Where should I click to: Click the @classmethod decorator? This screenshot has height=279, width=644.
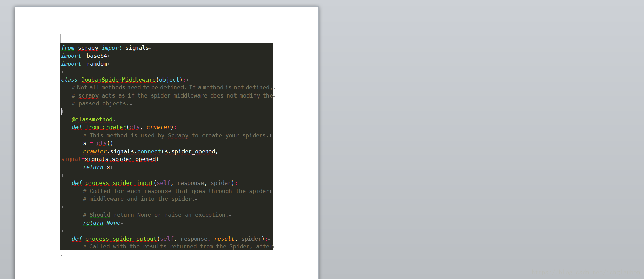point(92,120)
